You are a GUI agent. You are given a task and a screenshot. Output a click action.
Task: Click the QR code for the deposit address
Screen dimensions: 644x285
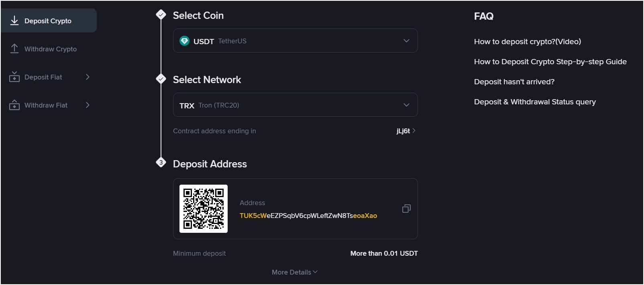coord(204,209)
